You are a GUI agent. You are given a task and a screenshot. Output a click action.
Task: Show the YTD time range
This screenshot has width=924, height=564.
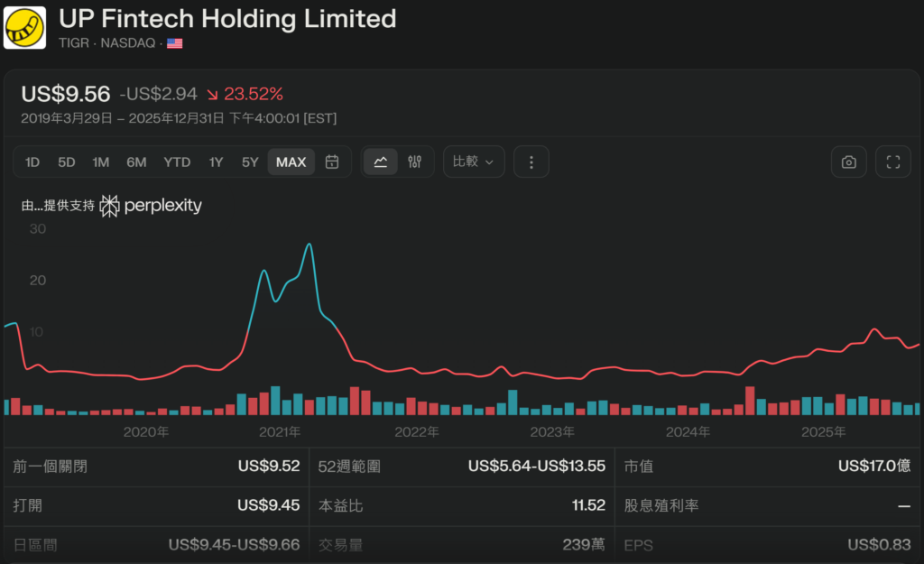(x=177, y=162)
